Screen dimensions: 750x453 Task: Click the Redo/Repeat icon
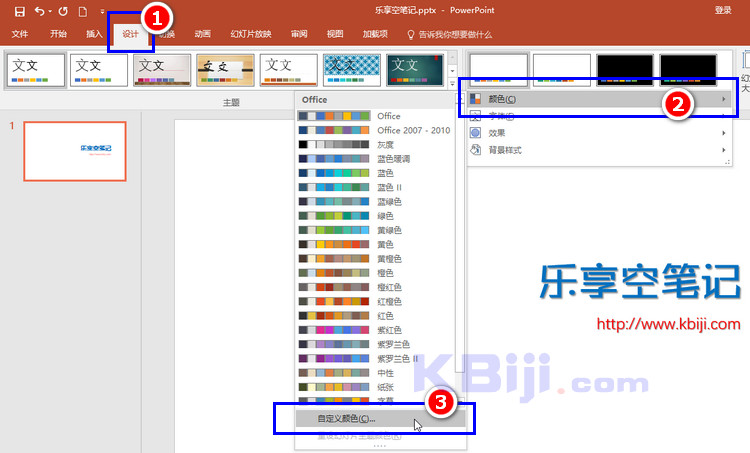click(x=63, y=11)
